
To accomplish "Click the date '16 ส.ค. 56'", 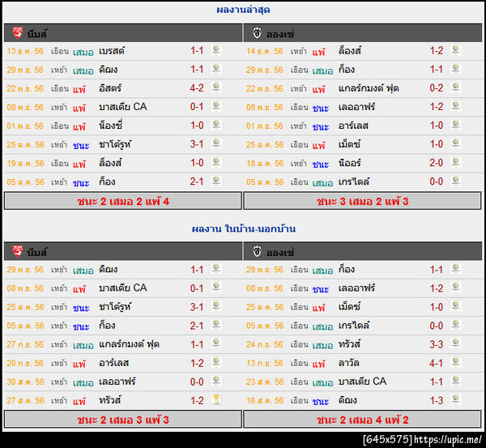I will 265,400.
